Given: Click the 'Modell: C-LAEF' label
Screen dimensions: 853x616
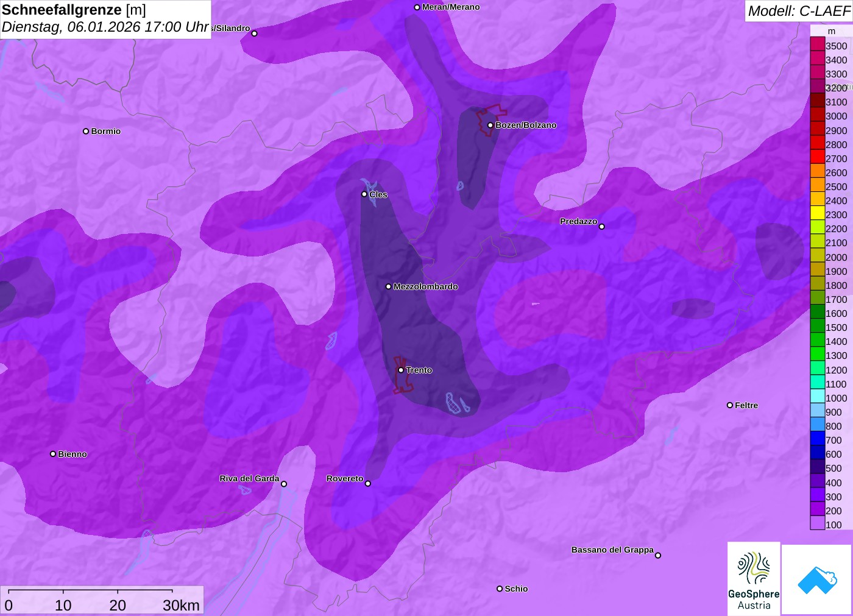Looking at the screenshot, I should point(799,11).
